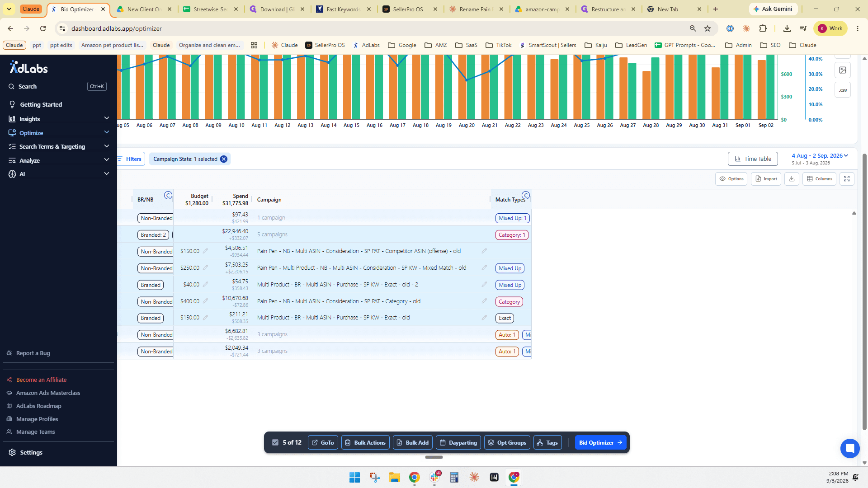Edit the $250.00 budget pencil icon

coord(205,267)
